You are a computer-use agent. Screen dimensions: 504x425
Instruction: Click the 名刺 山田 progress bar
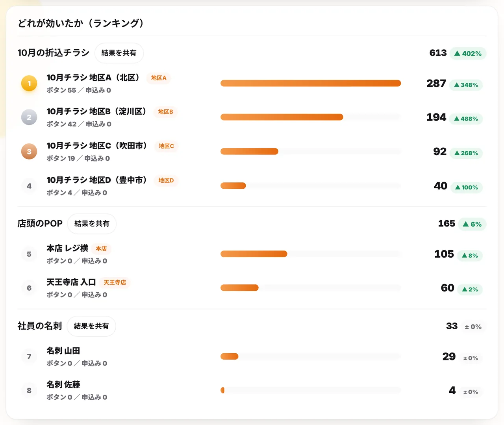311,356
